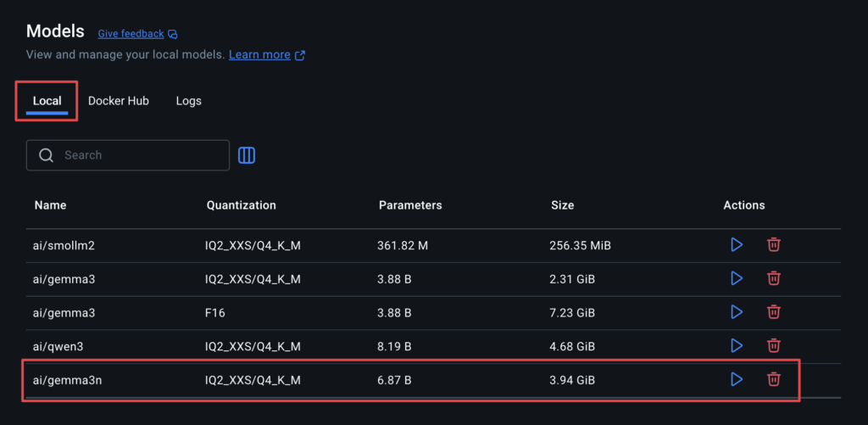Click the feedback chat icon
Screen dimensions: 868x425
(173, 34)
